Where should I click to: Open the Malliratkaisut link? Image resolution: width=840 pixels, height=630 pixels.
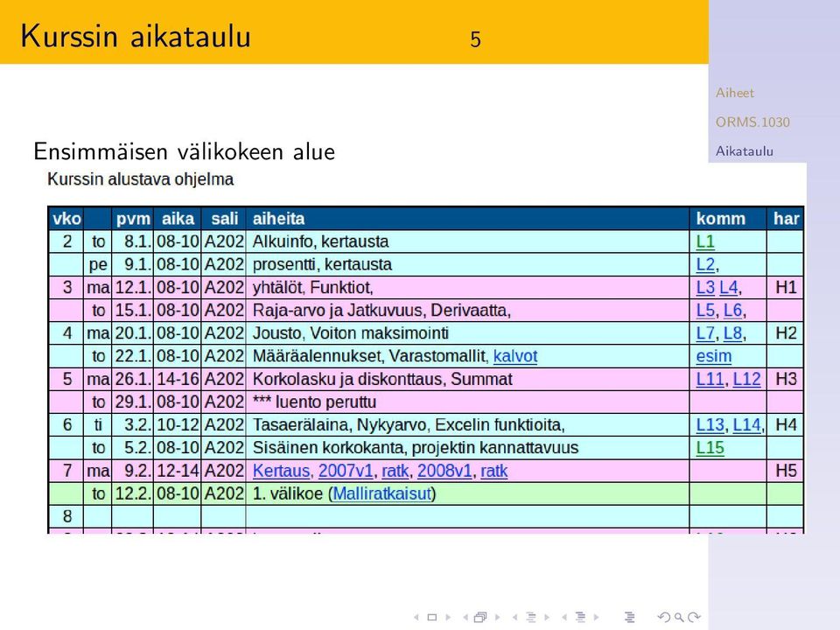click(x=382, y=493)
